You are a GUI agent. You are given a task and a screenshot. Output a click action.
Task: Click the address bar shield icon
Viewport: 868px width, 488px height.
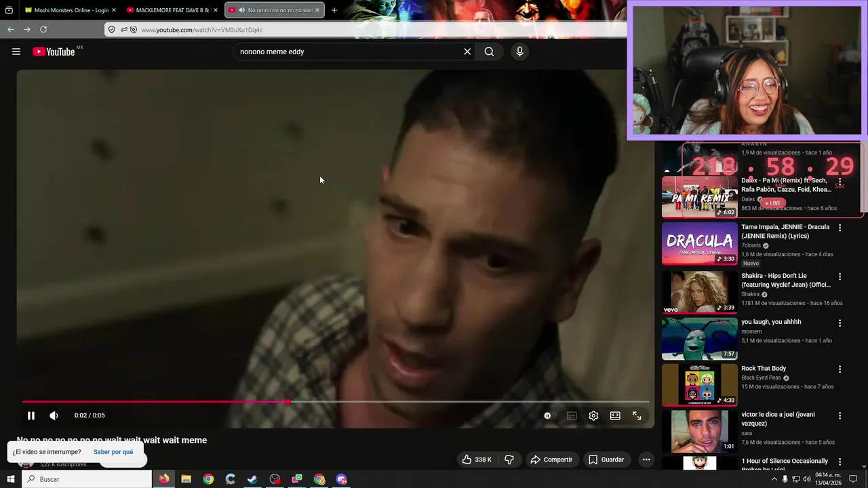111,29
